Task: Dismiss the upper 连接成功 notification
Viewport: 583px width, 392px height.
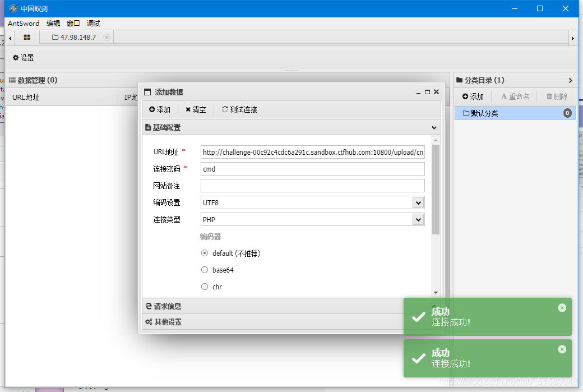Action: tap(562, 307)
